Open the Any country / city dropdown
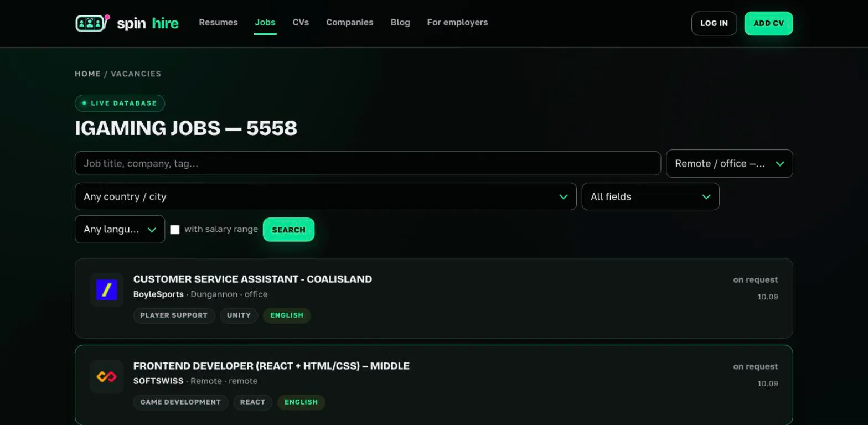This screenshot has width=868, height=425. tap(325, 196)
